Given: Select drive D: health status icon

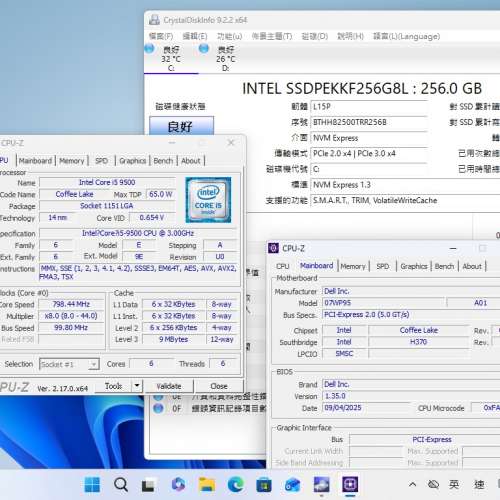Looking at the screenshot, I should pyautogui.click(x=204, y=49).
